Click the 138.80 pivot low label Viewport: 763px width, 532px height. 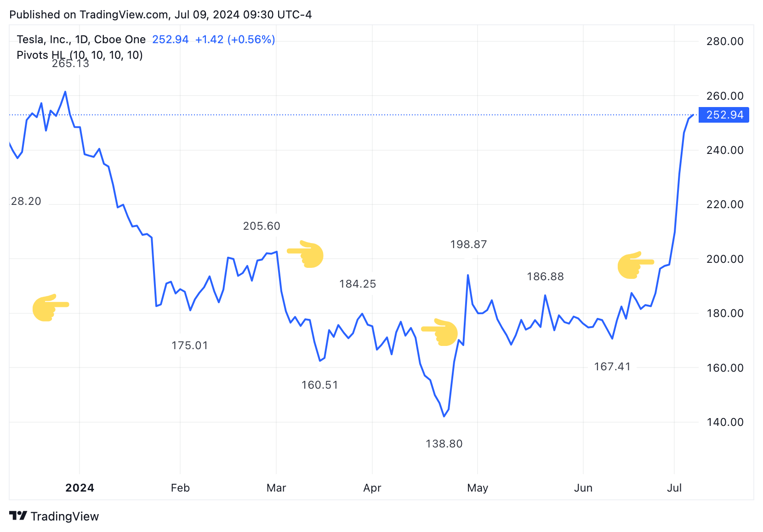coord(444,444)
